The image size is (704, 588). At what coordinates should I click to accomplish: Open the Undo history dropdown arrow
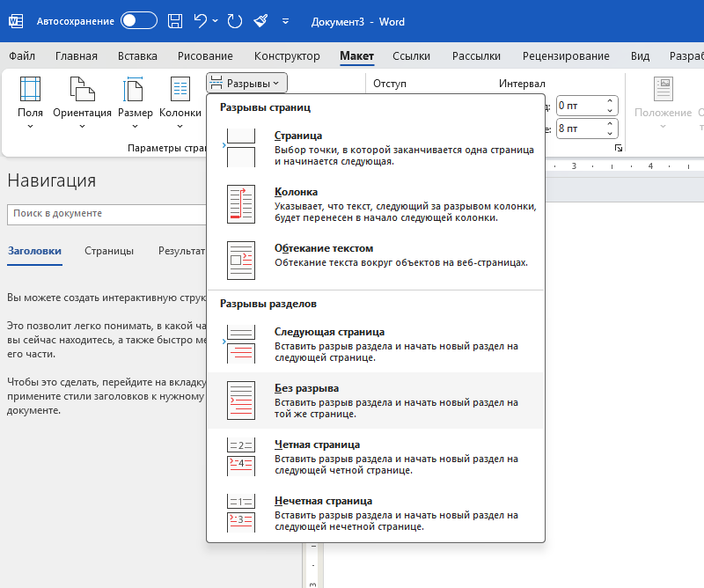point(215,20)
